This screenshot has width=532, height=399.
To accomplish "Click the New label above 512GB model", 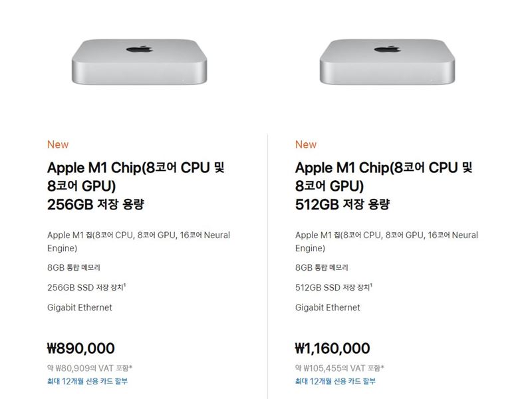I will 306,144.
